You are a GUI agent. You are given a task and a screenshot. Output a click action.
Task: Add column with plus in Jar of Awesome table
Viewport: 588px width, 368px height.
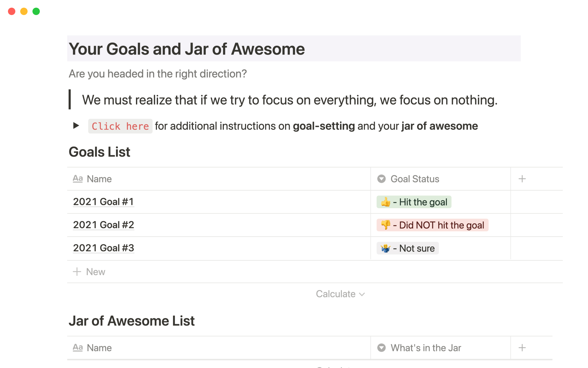(522, 348)
